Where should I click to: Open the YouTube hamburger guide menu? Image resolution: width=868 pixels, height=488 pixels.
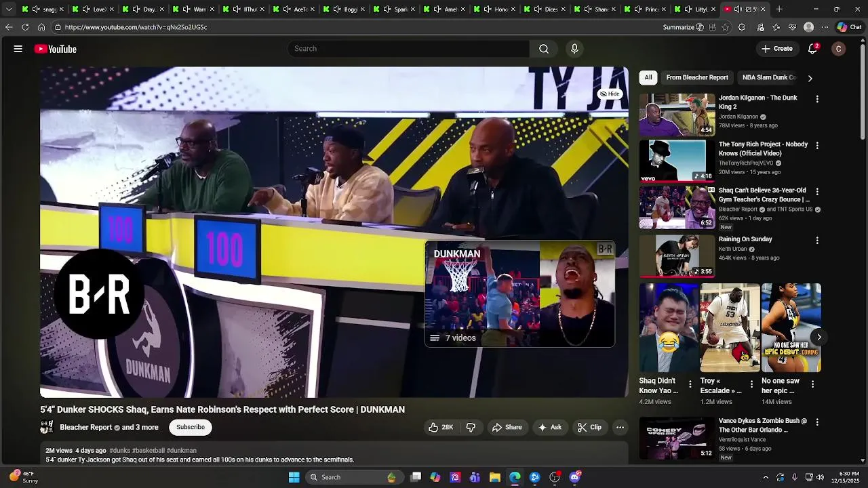[18, 49]
